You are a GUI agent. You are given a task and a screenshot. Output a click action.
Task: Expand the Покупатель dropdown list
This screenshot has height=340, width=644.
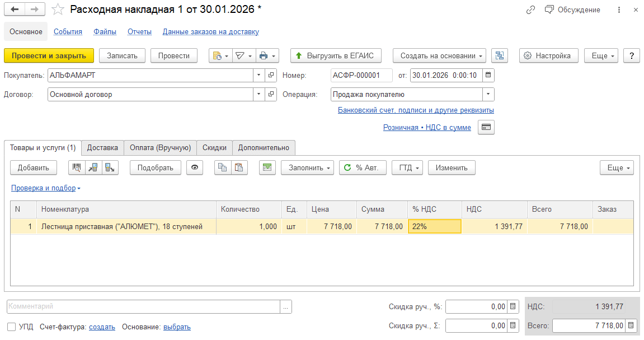(258, 75)
